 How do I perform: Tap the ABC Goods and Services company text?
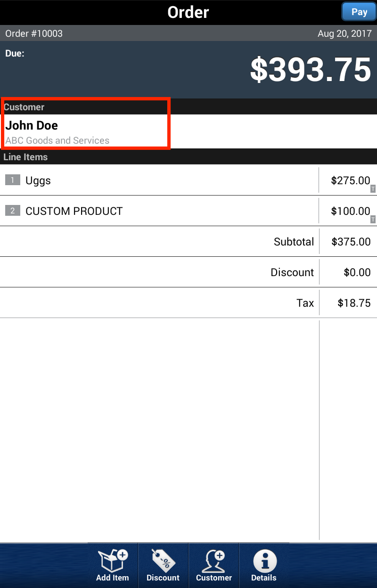coord(57,140)
